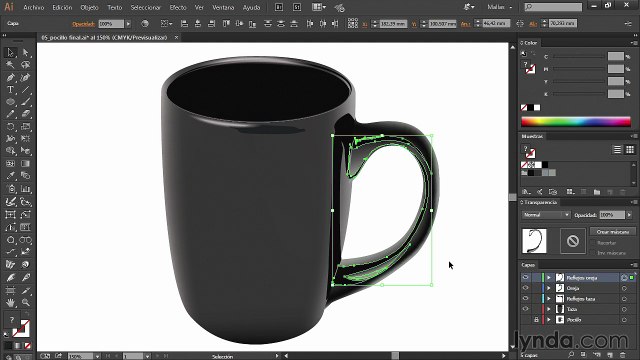Select the Selection tool (black arrow)
Viewport: 640px width, 360px height.
pos(10,52)
